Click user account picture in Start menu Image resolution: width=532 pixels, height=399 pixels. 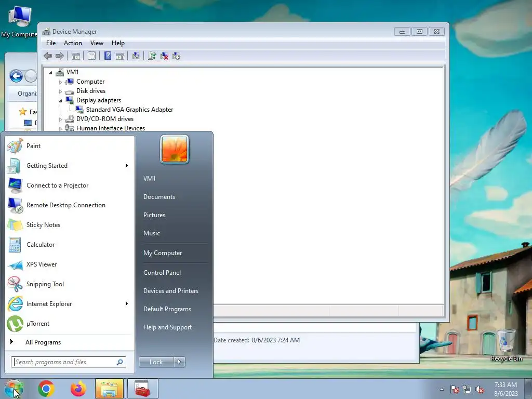click(175, 149)
